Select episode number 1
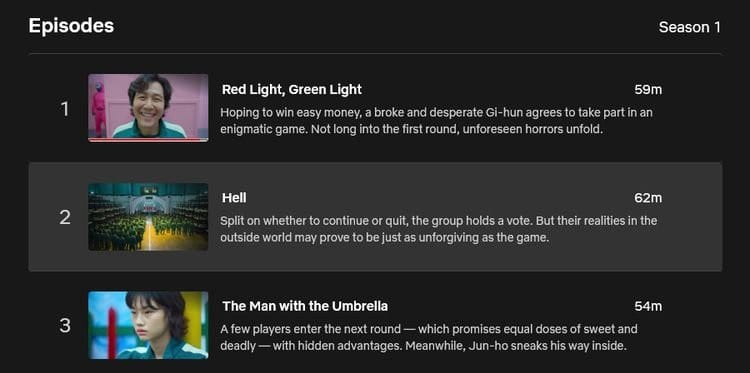Viewport: 750px width, 373px height. coord(65,110)
